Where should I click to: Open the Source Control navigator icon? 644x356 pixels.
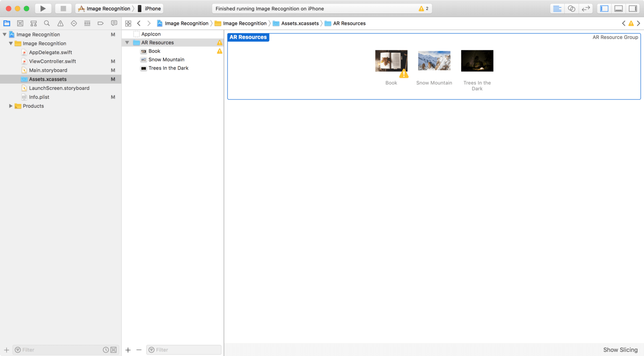pos(20,23)
